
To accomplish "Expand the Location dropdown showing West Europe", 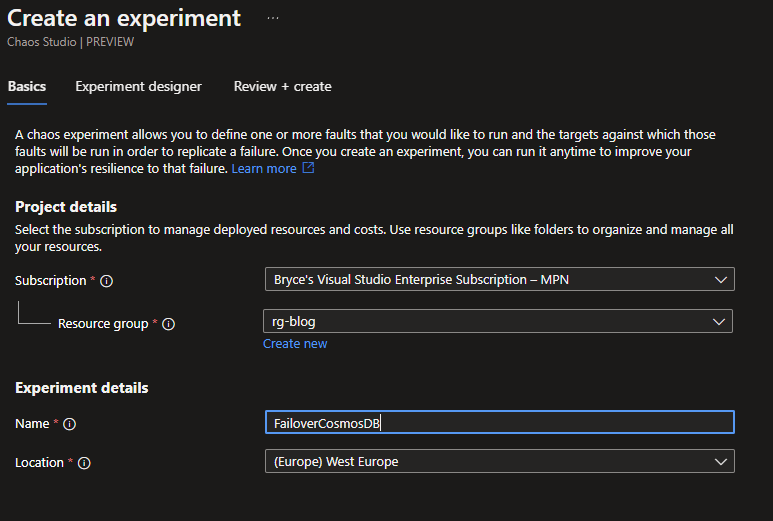I will click(x=499, y=462).
